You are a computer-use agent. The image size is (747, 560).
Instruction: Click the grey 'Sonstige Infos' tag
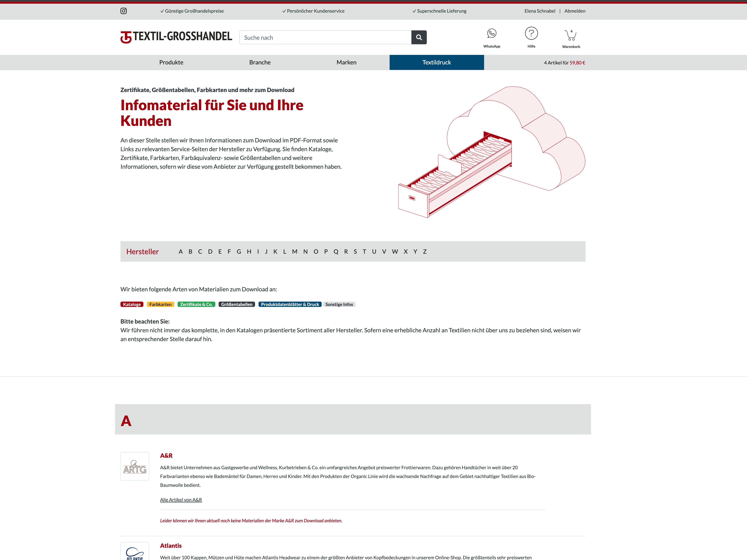point(339,305)
